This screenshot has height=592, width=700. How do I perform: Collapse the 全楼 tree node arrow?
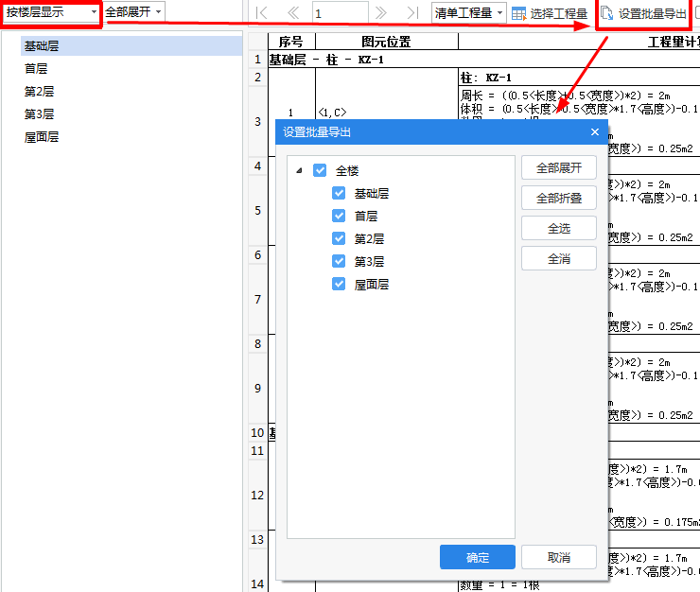click(299, 171)
